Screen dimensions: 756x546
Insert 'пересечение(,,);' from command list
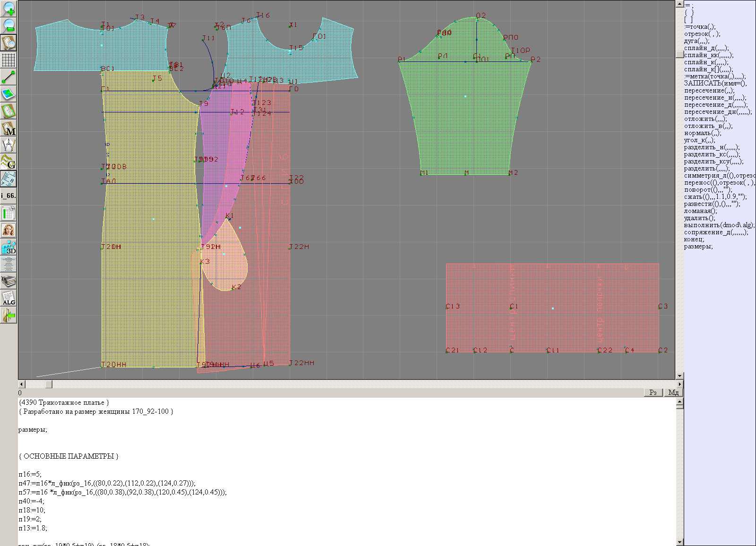point(709,91)
